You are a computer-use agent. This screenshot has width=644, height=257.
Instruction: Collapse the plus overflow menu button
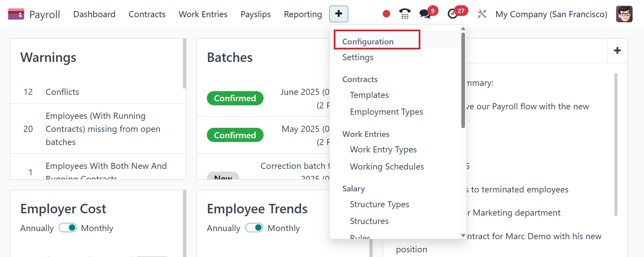click(338, 14)
